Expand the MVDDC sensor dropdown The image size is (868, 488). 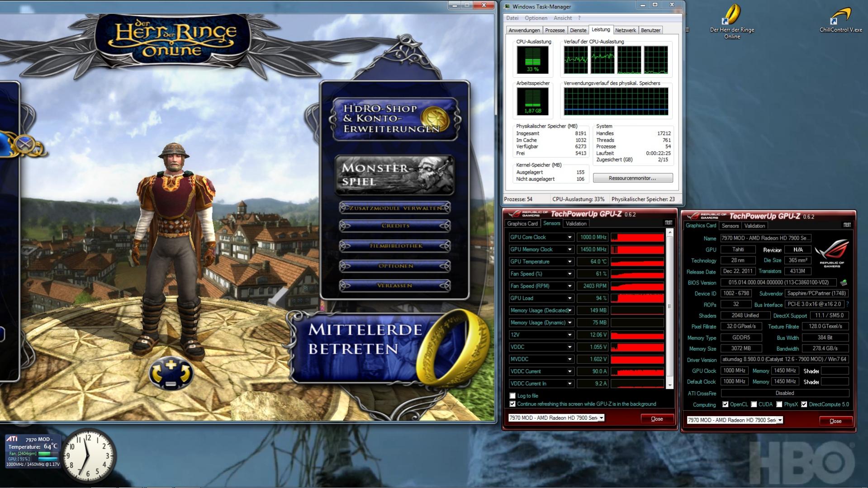(569, 360)
